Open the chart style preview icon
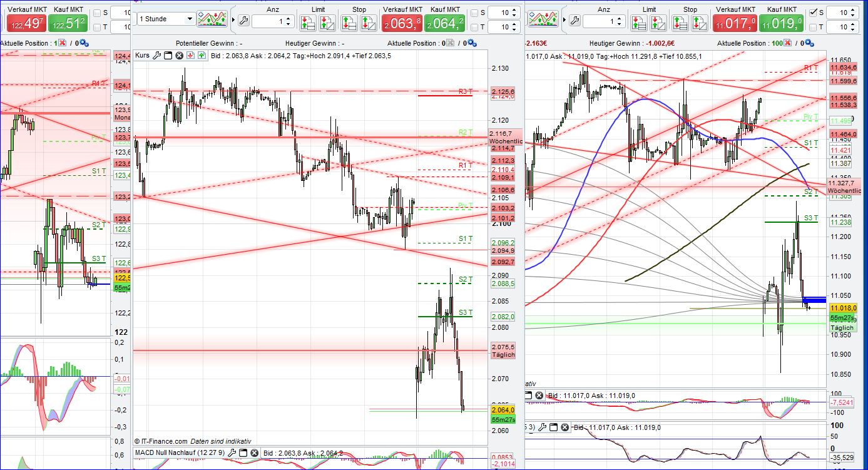Viewport: 868px width, 470px height. (212, 18)
